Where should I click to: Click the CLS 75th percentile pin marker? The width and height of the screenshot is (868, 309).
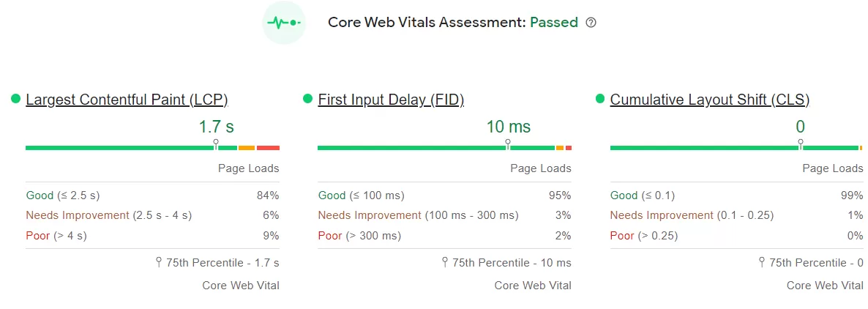801,143
